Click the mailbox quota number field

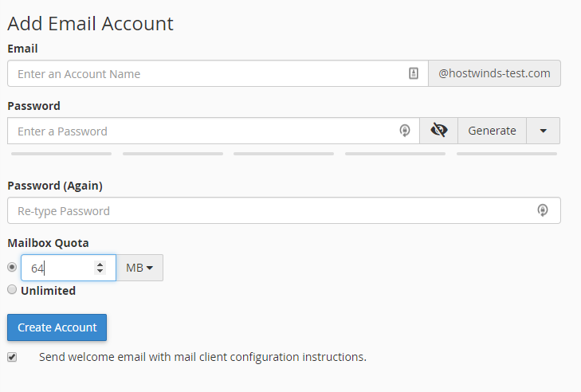[57, 268]
